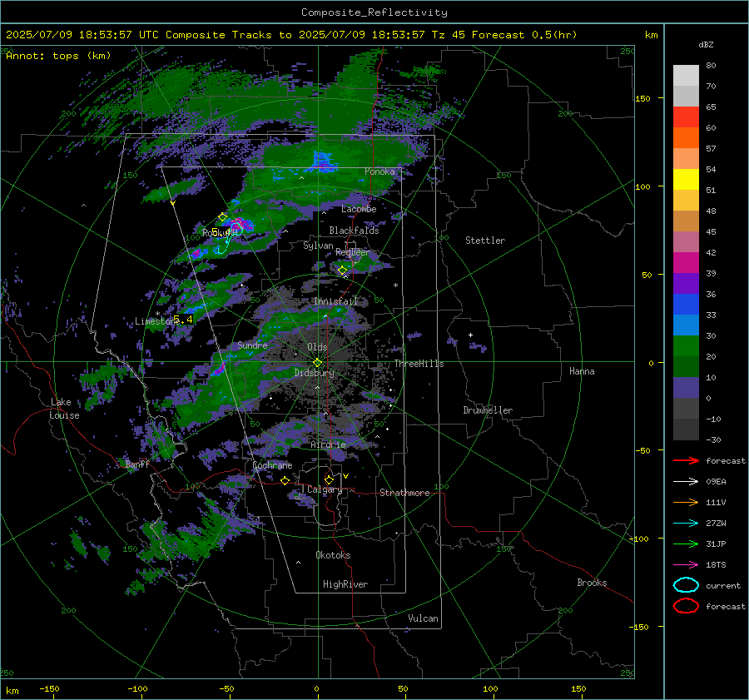Click the Sylvan city label

318,246
